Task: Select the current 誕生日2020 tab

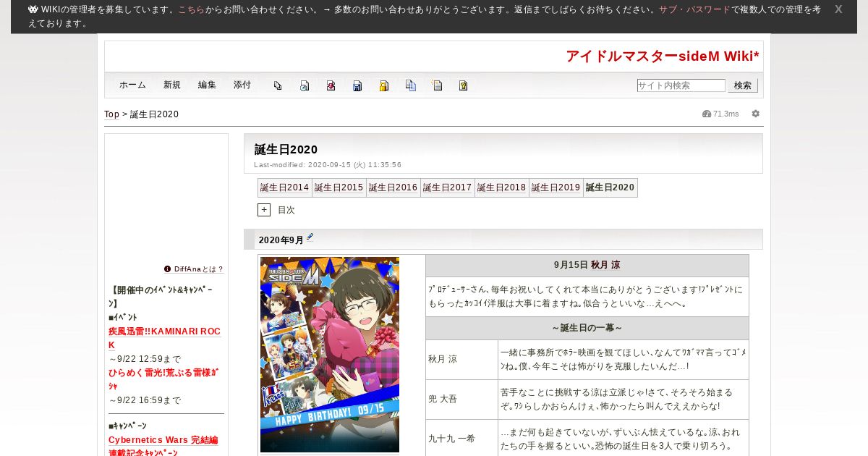Action: point(610,187)
